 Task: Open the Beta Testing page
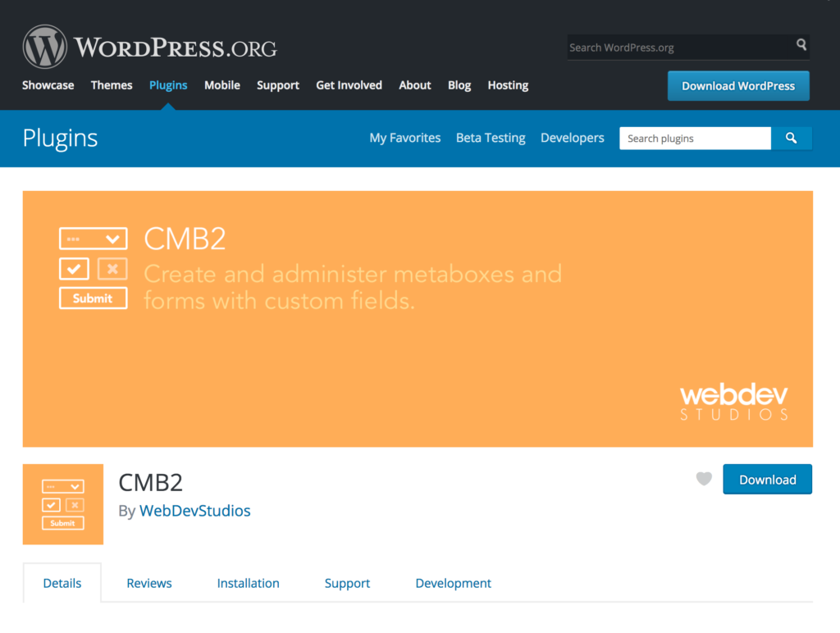[491, 138]
